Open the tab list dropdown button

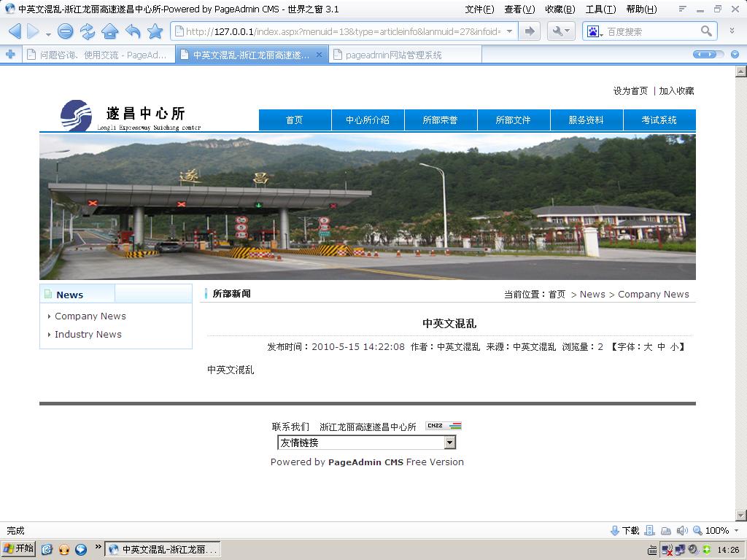point(735,54)
